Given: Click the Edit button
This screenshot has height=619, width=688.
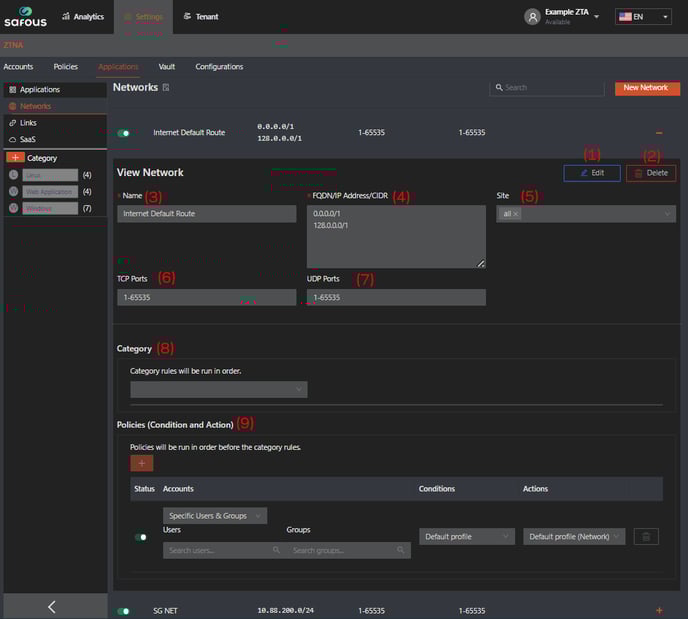Looking at the screenshot, I should (x=591, y=173).
